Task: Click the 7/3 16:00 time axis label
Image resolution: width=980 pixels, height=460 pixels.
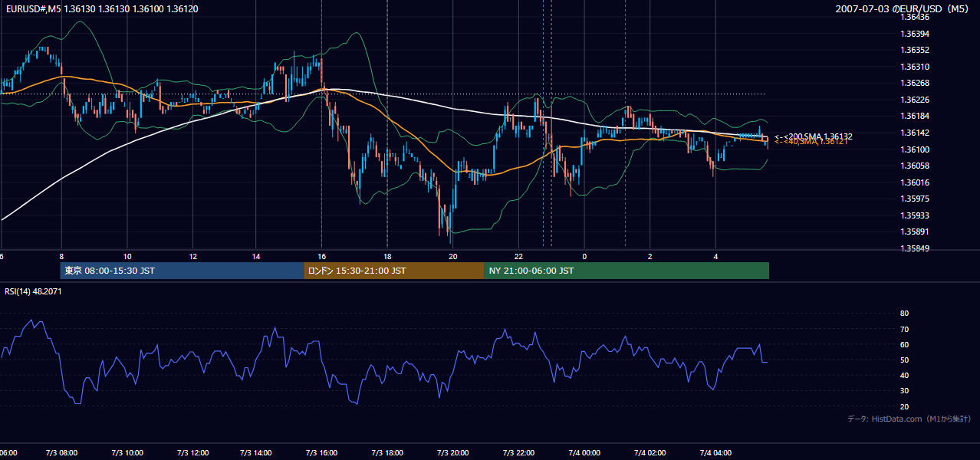Action: (322, 453)
